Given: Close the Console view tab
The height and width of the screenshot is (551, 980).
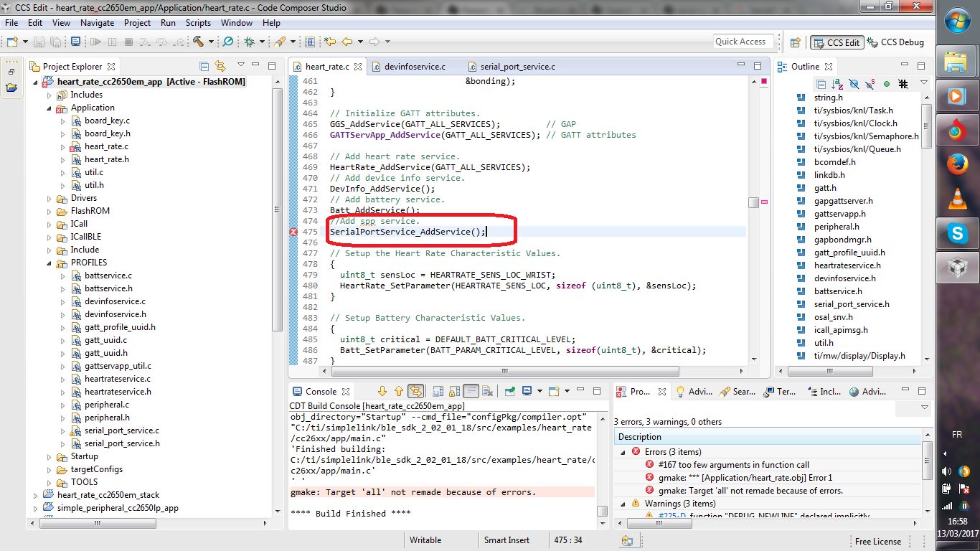Looking at the screenshot, I should [346, 392].
